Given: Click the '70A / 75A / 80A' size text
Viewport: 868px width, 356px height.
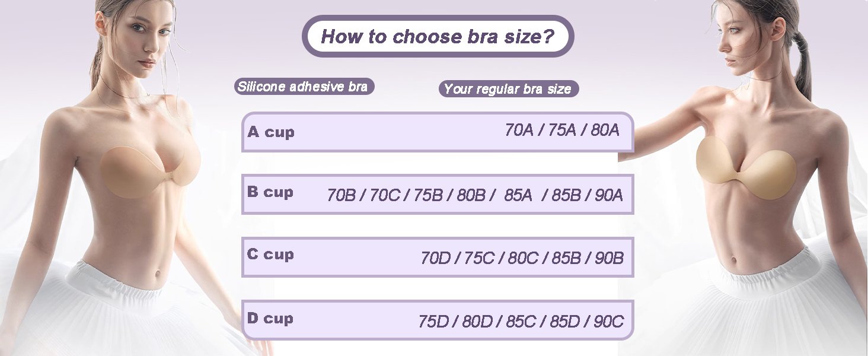Looking at the screenshot, I should 562,130.
